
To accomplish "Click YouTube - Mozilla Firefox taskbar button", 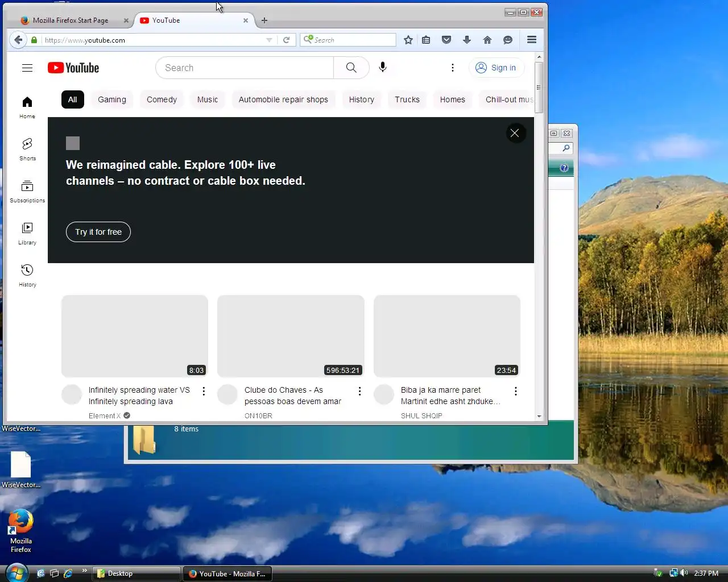I will tap(227, 573).
